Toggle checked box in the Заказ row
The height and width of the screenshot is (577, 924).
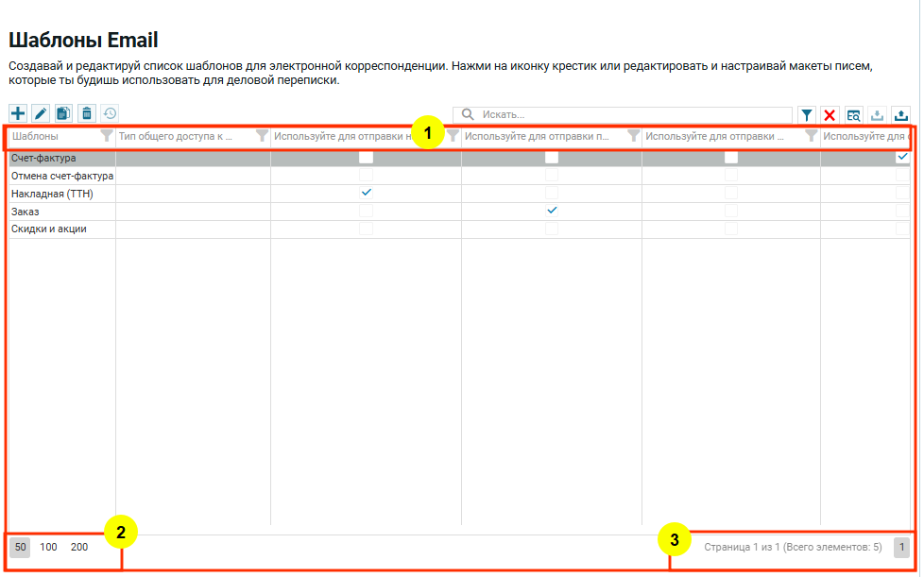tap(552, 211)
